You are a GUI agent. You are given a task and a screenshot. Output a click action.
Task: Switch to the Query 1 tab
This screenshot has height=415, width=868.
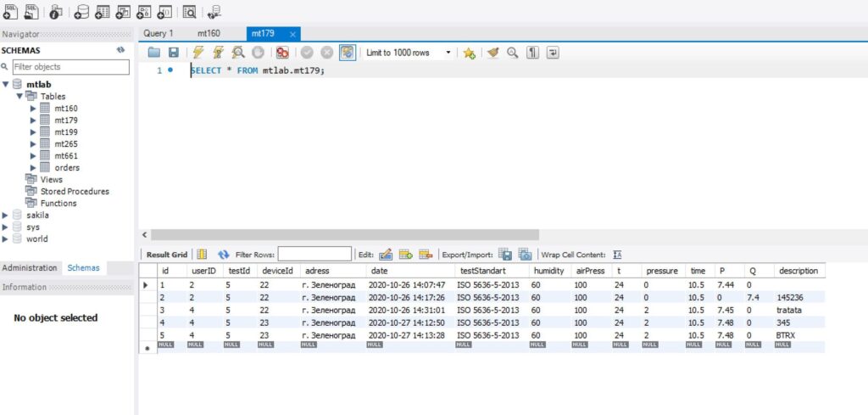159,33
